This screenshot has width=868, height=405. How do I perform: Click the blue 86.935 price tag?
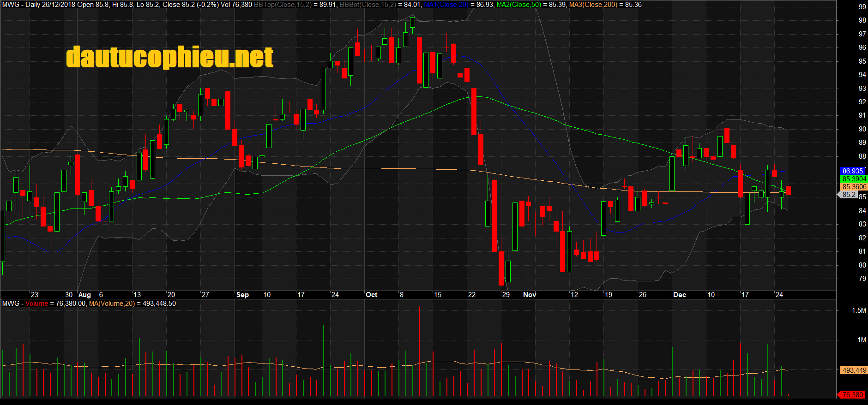pyautogui.click(x=852, y=171)
